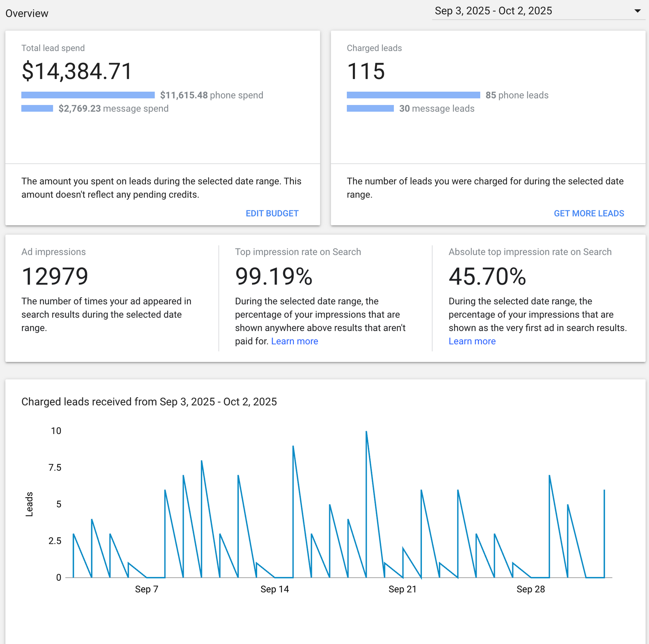Image resolution: width=649 pixels, height=644 pixels.
Task: Click the Sep 21 axis label on chart
Action: tap(402, 589)
